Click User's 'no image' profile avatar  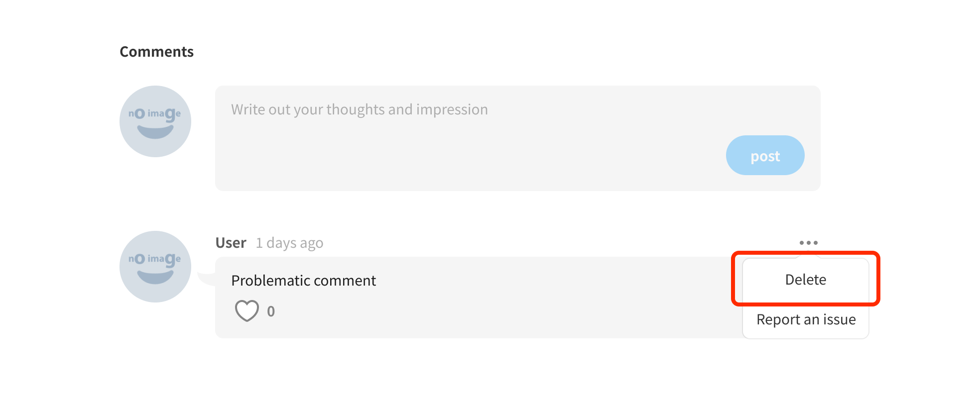155,267
